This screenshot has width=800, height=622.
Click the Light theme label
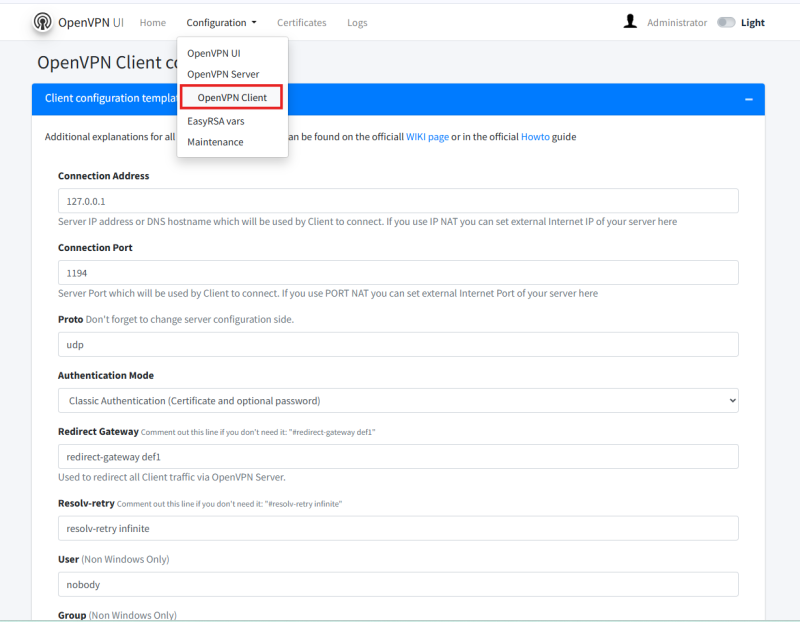[x=753, y=22]
